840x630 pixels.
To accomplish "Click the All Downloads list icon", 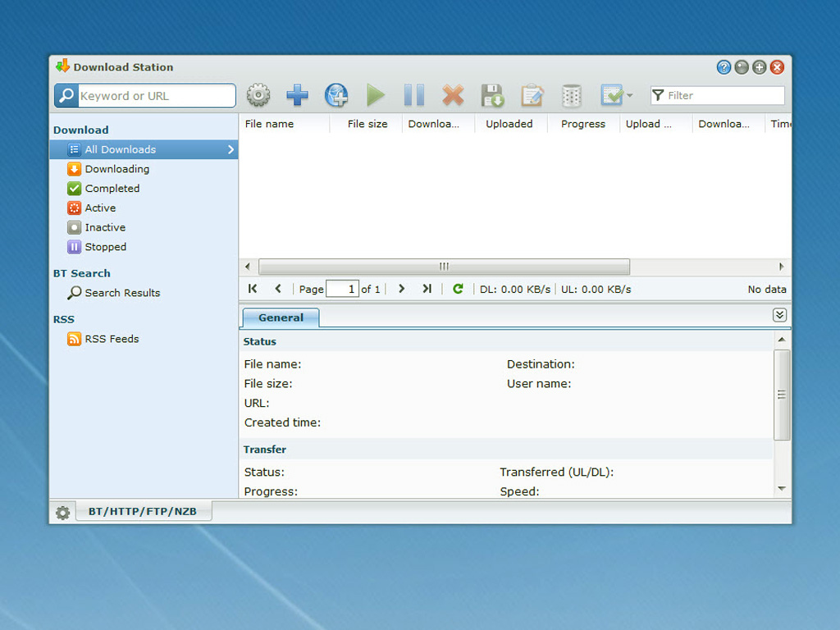I will pos(75,149).
